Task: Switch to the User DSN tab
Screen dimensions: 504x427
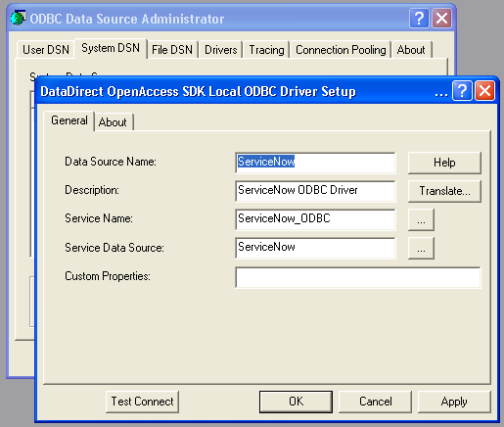Action: [x=46, y=50]
